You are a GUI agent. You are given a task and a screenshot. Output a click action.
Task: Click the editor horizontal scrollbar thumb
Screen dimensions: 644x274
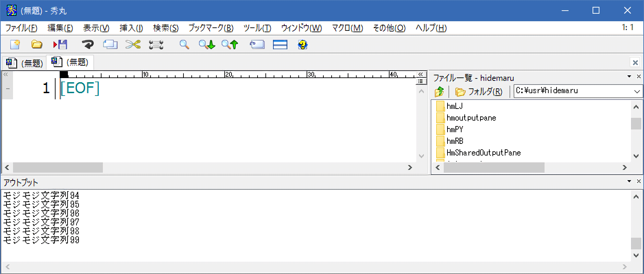click(x=58, y=167)
